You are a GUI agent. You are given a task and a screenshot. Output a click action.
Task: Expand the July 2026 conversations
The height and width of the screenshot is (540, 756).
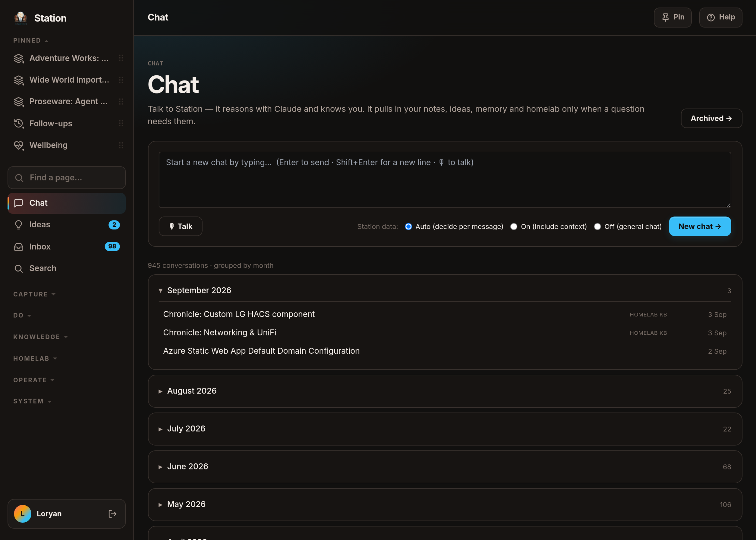445,429
